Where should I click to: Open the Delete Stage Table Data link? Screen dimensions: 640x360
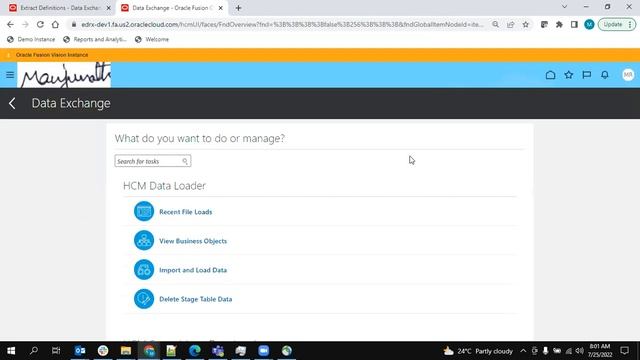point(196,299)
